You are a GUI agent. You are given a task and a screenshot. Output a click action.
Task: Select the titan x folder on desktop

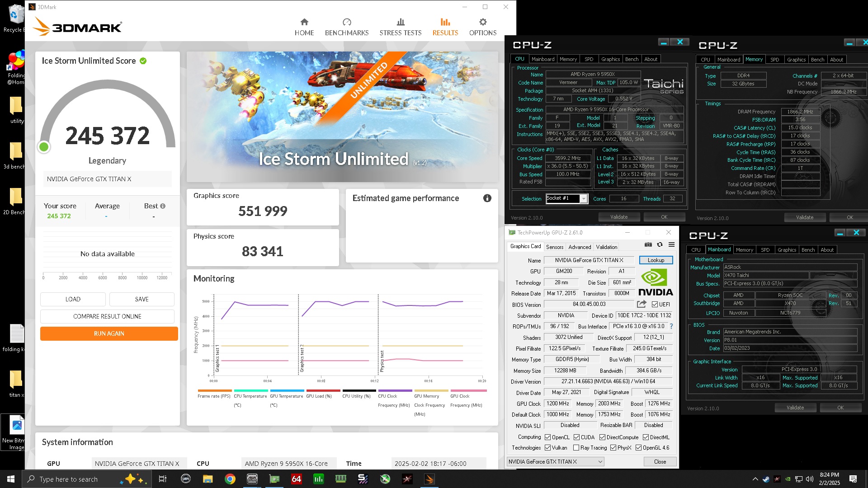click(16, 384)
